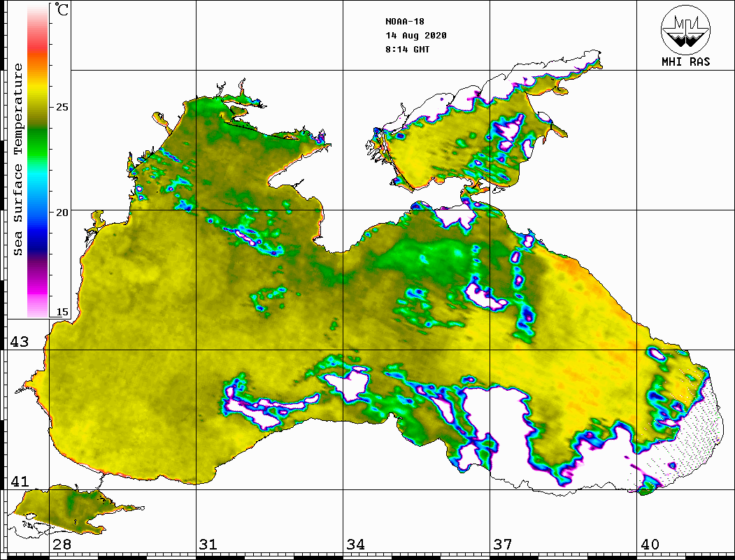Screen dimensions: 735x560
Task: Click the latitude label '41'
Action: 19,481
